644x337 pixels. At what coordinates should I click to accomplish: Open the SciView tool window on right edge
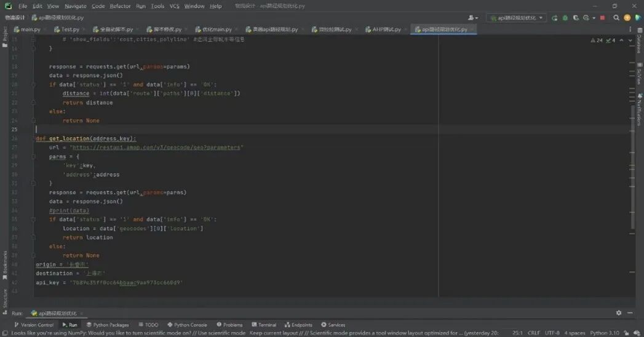(x=640, y=74)
